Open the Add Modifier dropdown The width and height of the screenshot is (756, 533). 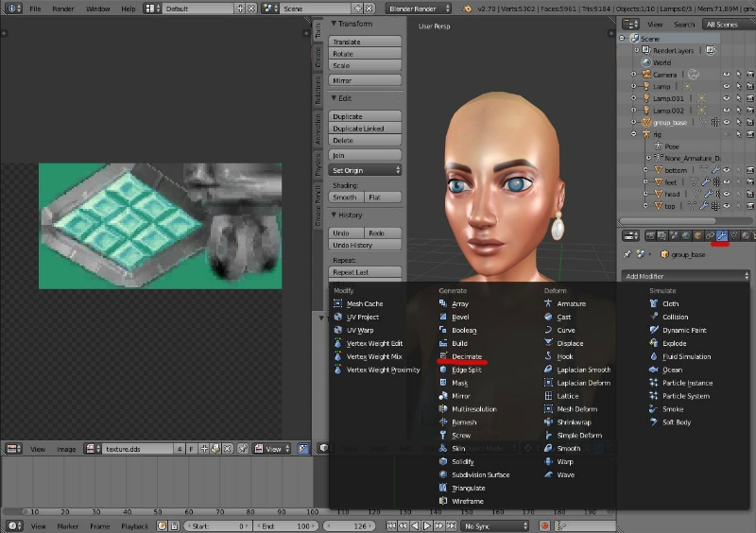tap(685, 276)
